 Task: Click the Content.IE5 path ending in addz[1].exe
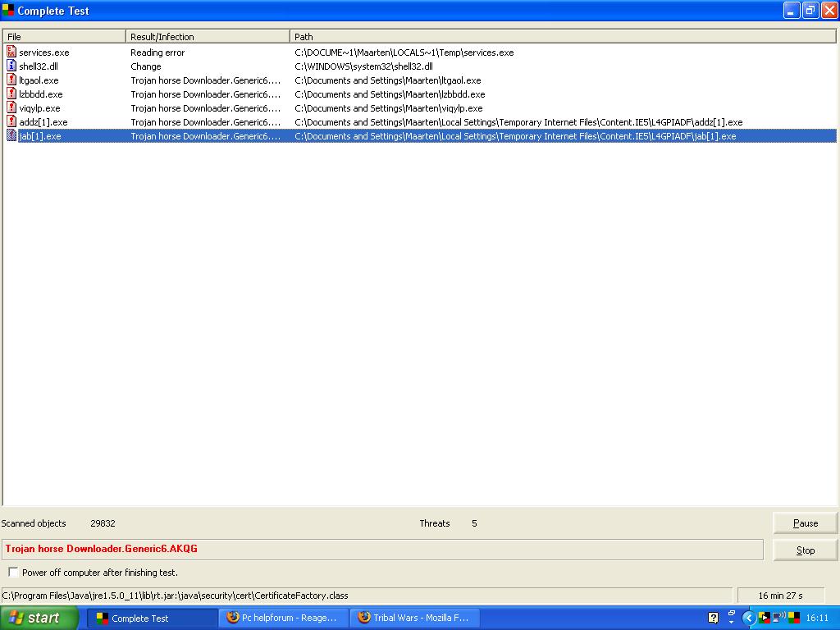(x=518, y=122)
